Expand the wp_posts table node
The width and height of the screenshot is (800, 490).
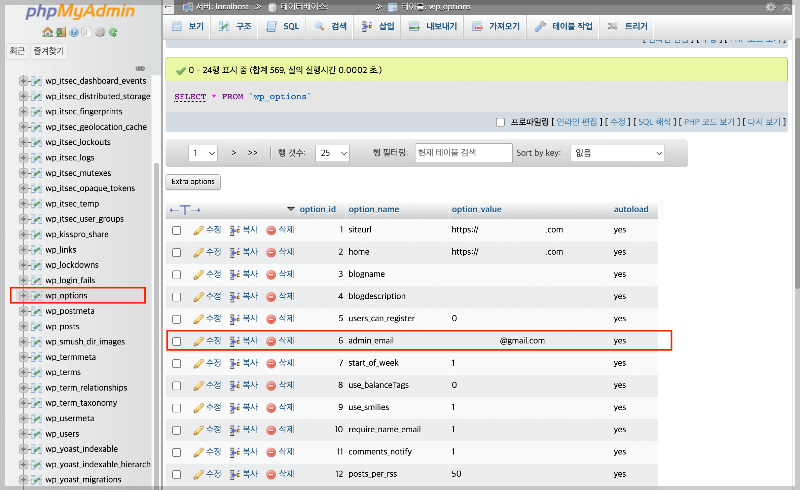(x=23, y=326)
